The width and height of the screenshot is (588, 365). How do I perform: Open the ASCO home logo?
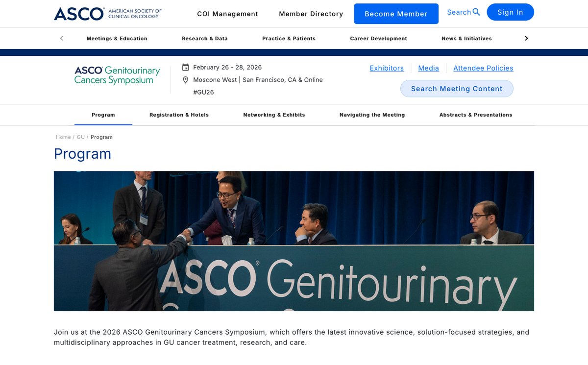click(x=108, y=14)
